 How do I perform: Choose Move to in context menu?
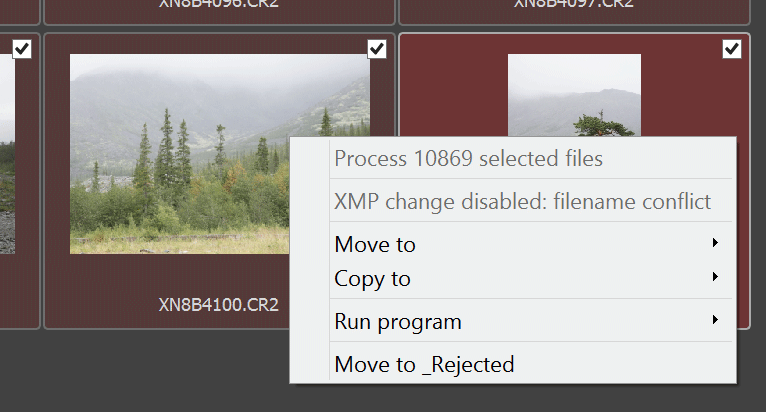[x=375, y=244]
